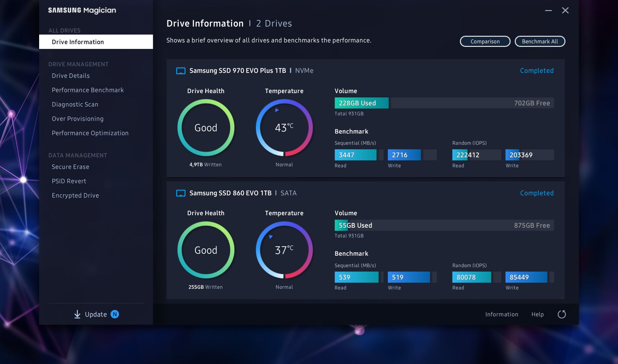Click the Information link
This screenshot has width=618, height=364.
(502, 314)
